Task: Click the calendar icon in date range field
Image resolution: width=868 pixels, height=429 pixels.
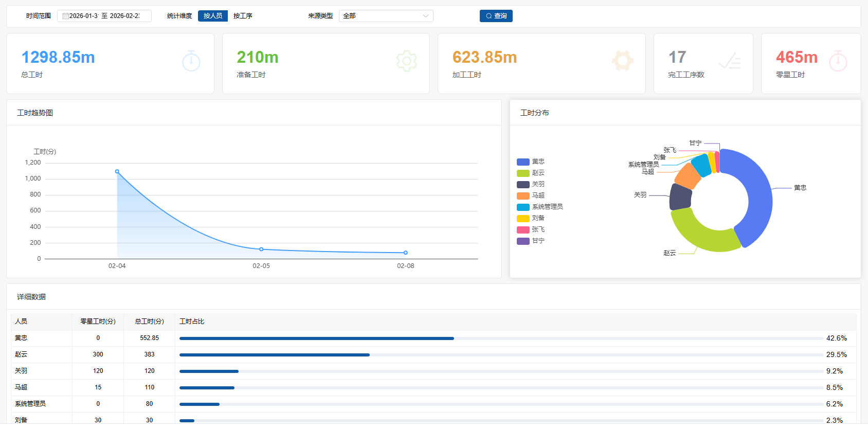Action: point(65,16)
